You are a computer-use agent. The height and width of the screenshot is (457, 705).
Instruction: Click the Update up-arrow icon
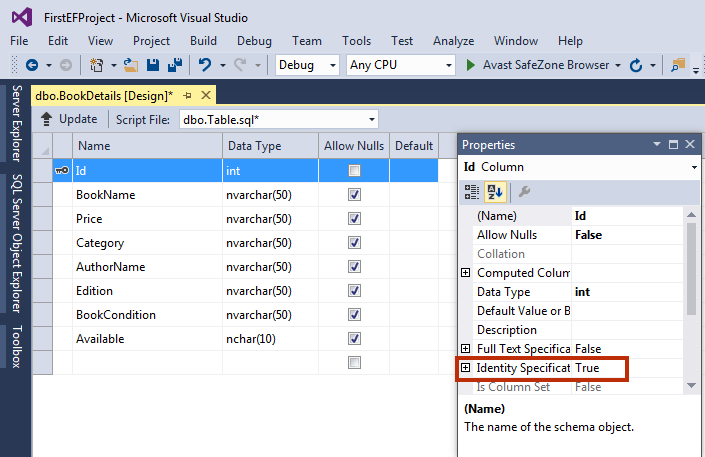pos(46,119)
